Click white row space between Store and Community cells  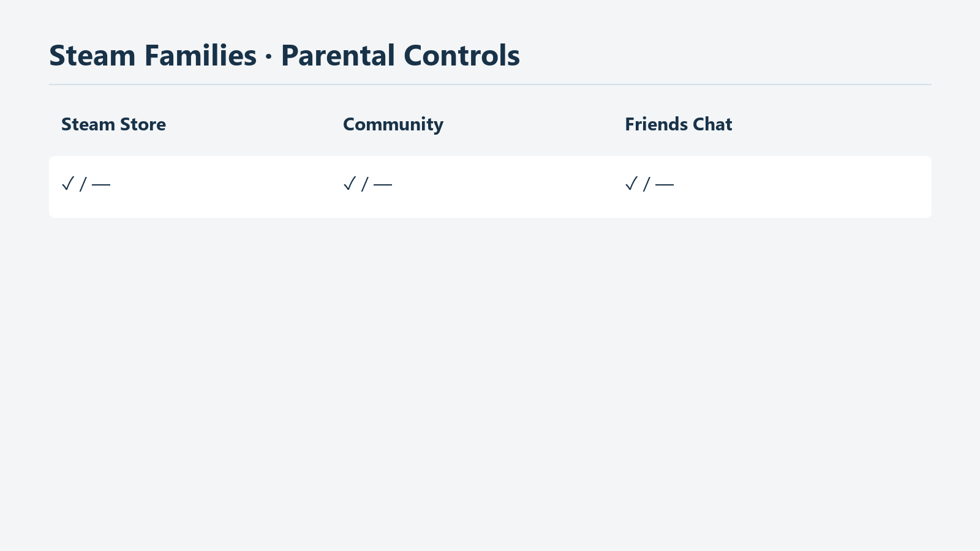click(227, 187)
